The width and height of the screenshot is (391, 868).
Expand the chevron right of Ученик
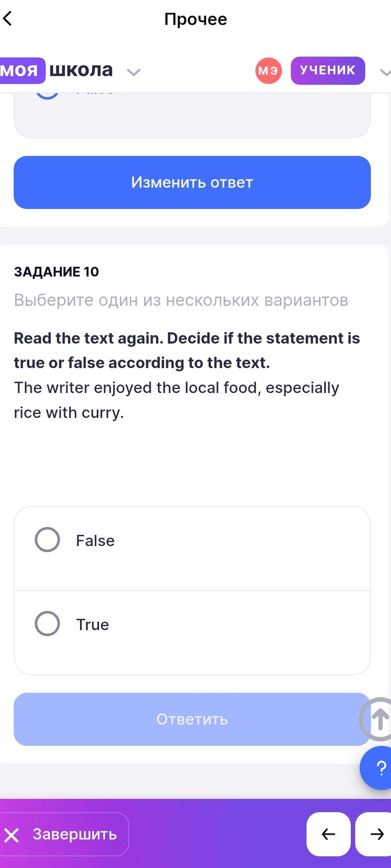[x=385, y=72]
